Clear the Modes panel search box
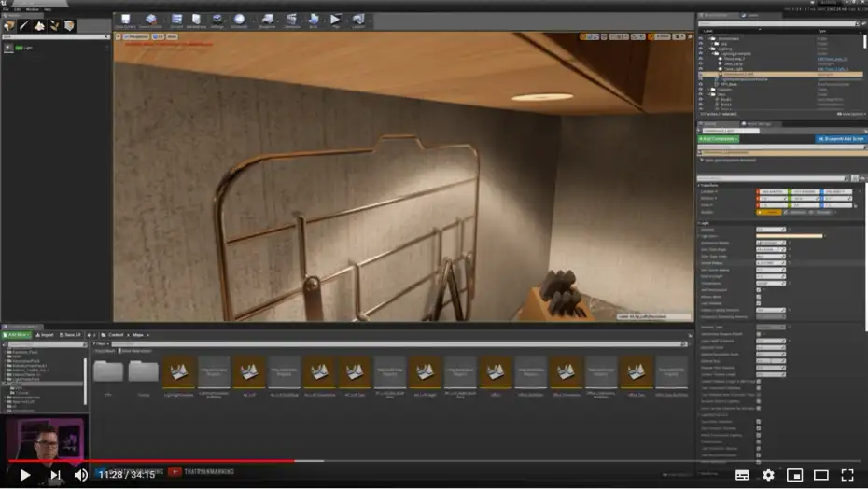Image resolution: width=868 pixels, height=489 pixels. (x=106, y=37)
